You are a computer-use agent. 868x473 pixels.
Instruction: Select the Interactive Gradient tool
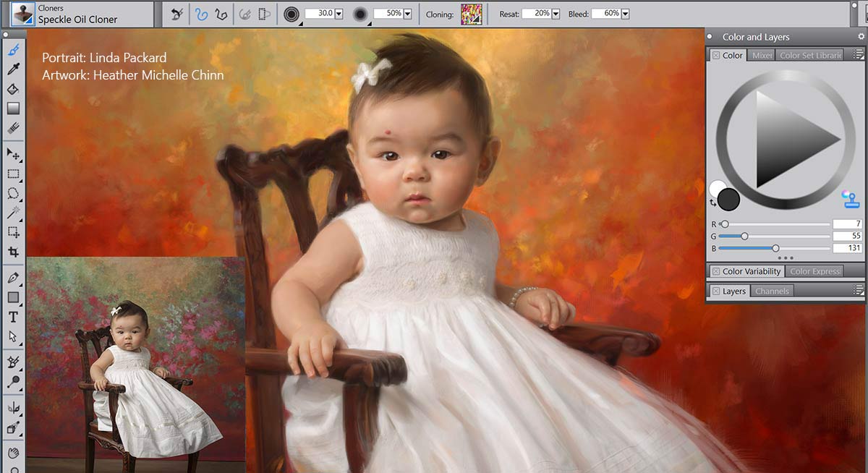pos(13,108)
